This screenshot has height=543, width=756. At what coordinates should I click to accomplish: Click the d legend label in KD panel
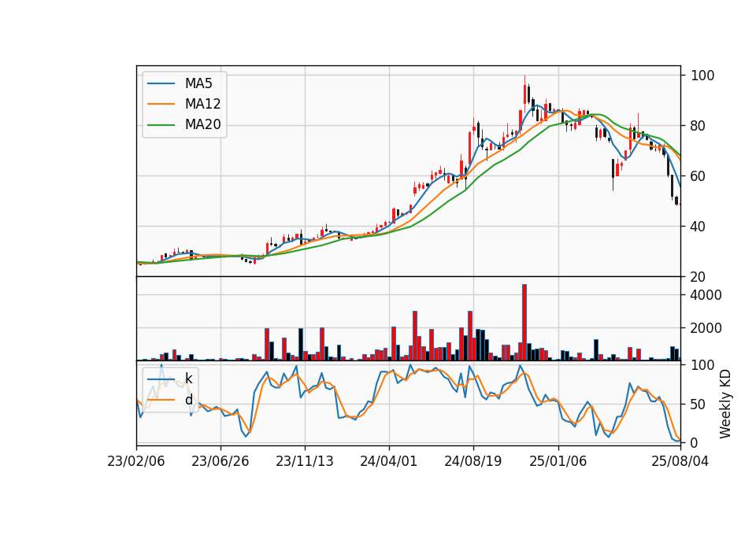pyautogui.click(x=188, y=400)
